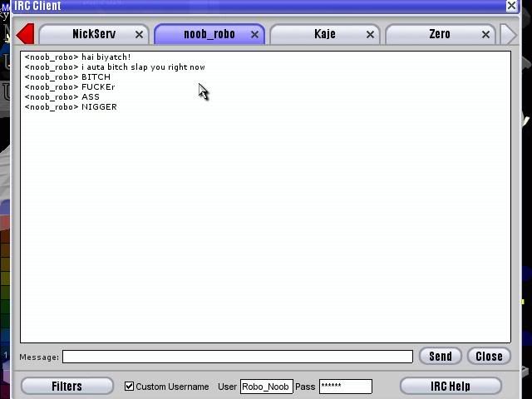Click the Pass password field
Screen dimensions: 532x399
coord(346,387)
